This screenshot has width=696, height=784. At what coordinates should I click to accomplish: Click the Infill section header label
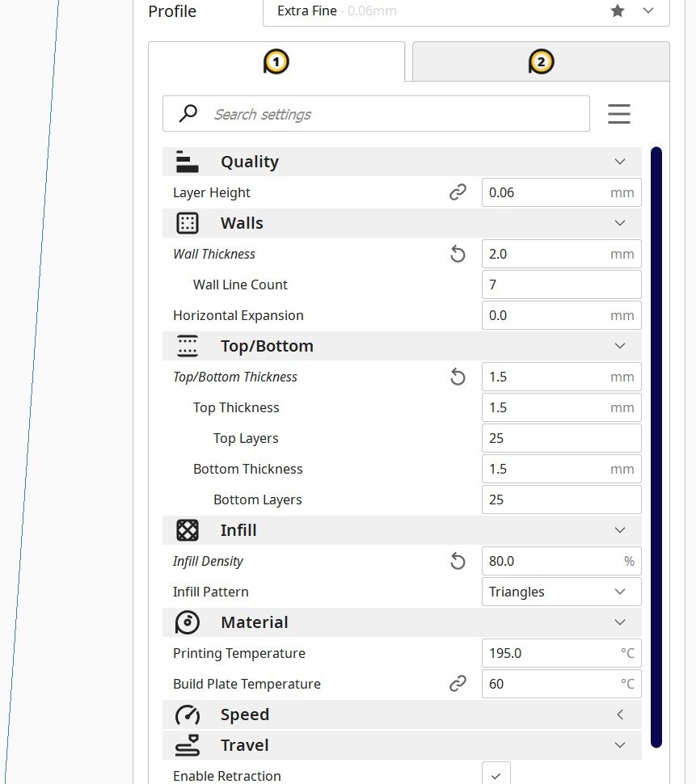[238, 530]
